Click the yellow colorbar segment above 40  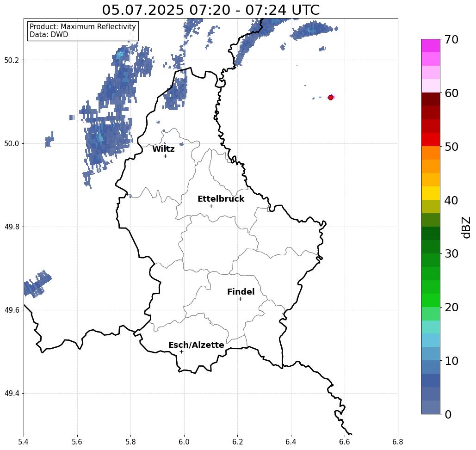coord(431,193)
